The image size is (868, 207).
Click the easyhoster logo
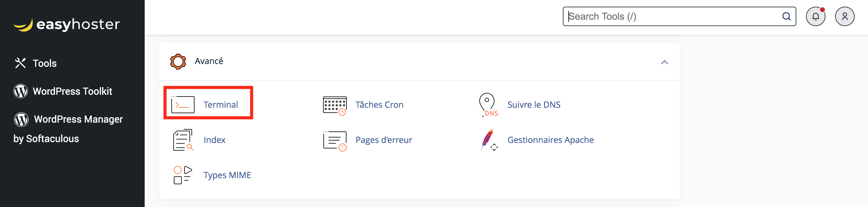point(67,25)
